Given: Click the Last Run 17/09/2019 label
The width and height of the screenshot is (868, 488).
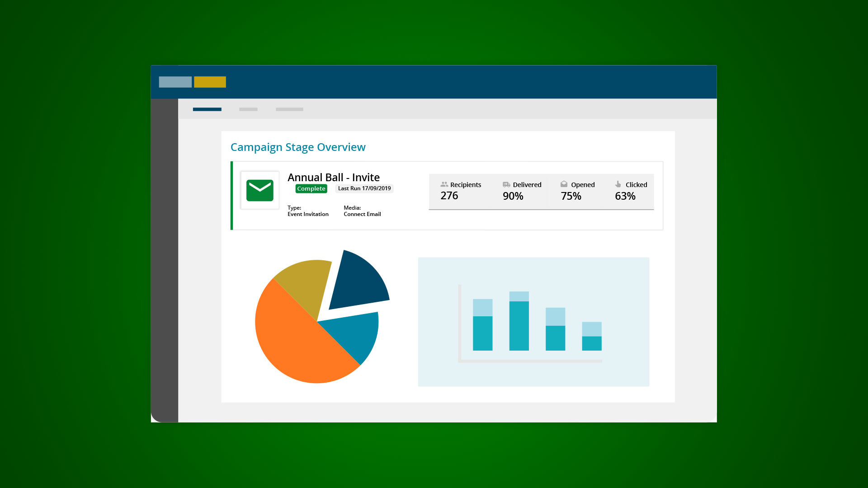Looking at the screenshot, I should (364, 188).
